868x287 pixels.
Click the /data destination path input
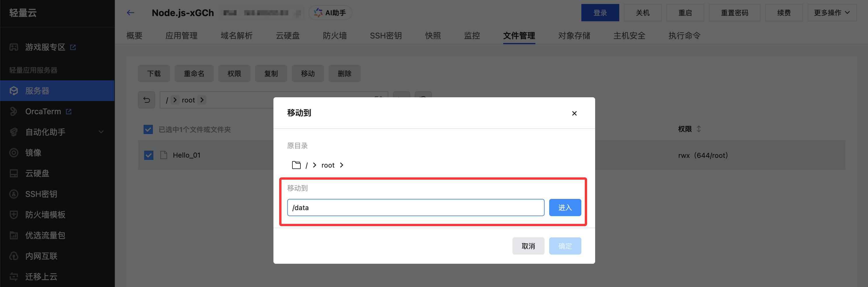click(415, 208)
